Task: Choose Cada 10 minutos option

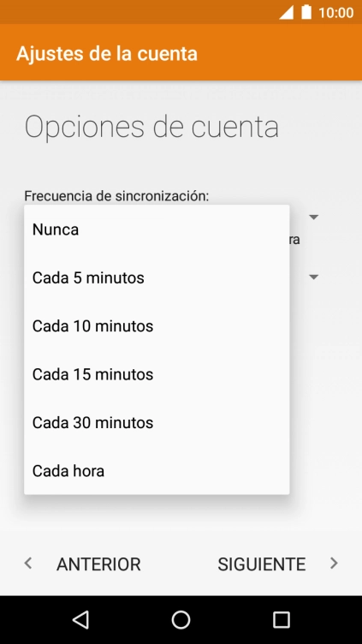Action: [157, 326]
